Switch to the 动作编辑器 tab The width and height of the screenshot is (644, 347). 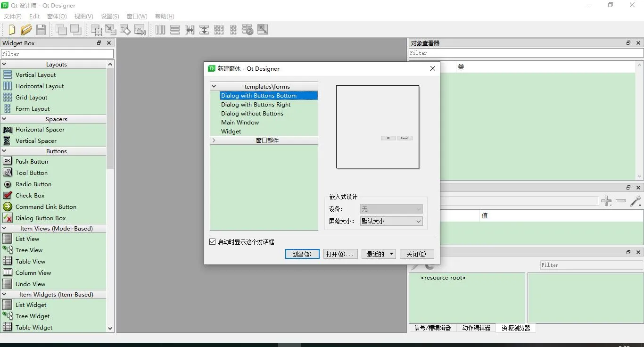click(476, 328)
